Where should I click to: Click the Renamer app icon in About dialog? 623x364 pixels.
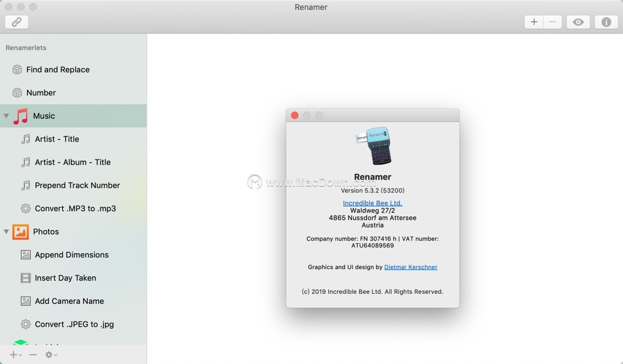coord(373,146)
